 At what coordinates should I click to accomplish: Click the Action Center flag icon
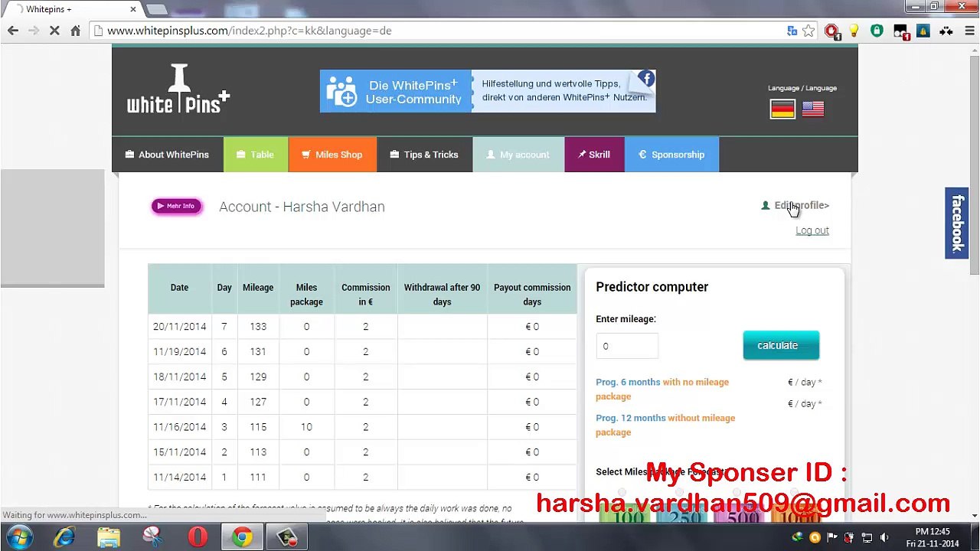(832, 538)
